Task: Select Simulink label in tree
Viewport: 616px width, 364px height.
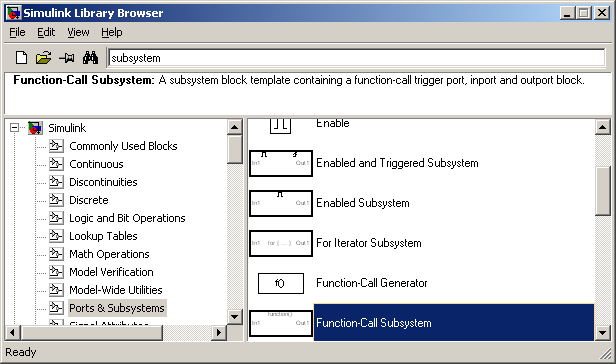Action: click(67, 128)
